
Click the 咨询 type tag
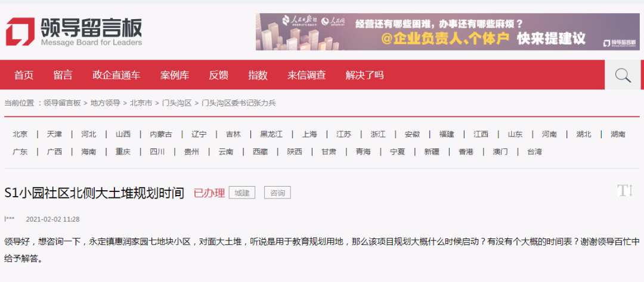[277, 193]
